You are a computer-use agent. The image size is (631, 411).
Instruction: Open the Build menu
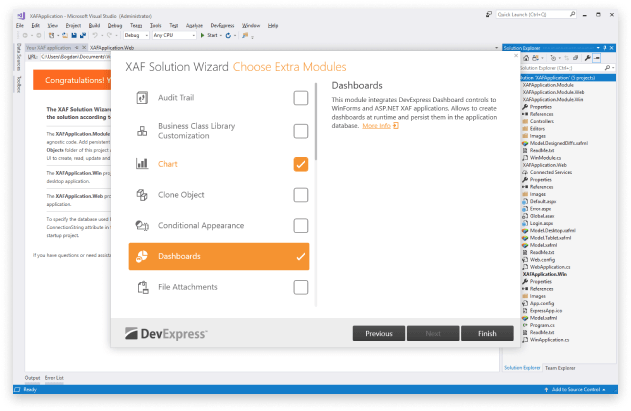[x=94, y=25]
